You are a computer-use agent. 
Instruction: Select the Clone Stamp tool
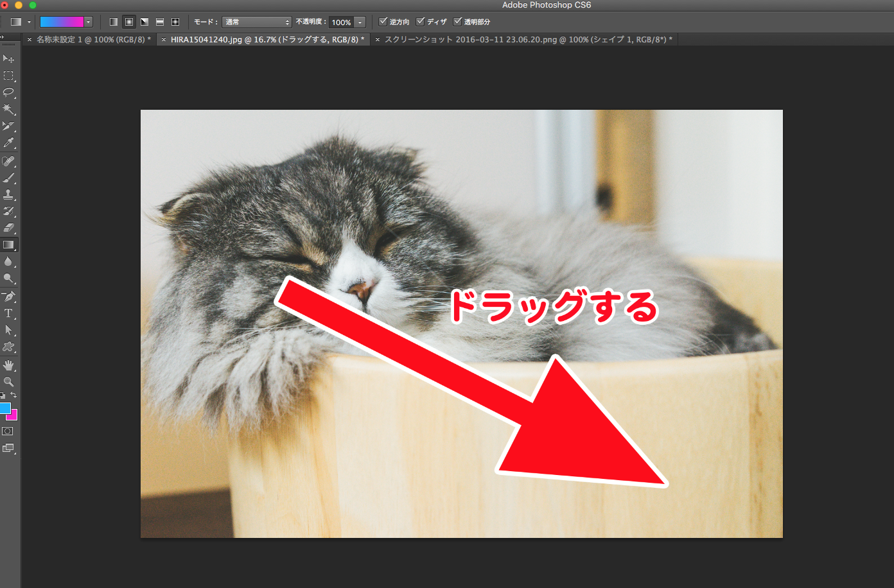tap(8, 195)
